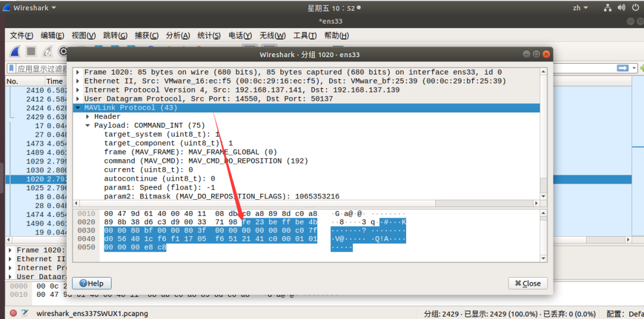Image resolution: width=644 pixels, height=319 pixels.
Task: Click the restart capture toolbar icon
Action: tap(47, 51)
